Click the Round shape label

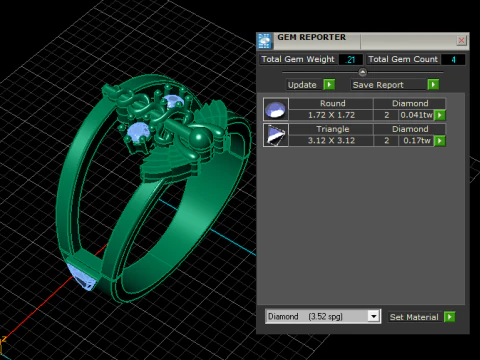pos(332,103)
